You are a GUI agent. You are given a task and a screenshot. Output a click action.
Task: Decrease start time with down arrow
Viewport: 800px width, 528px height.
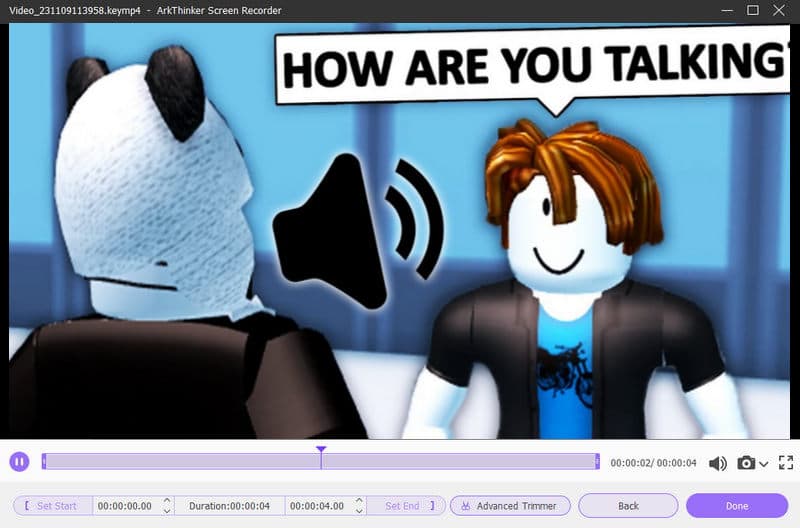(167, 511)
